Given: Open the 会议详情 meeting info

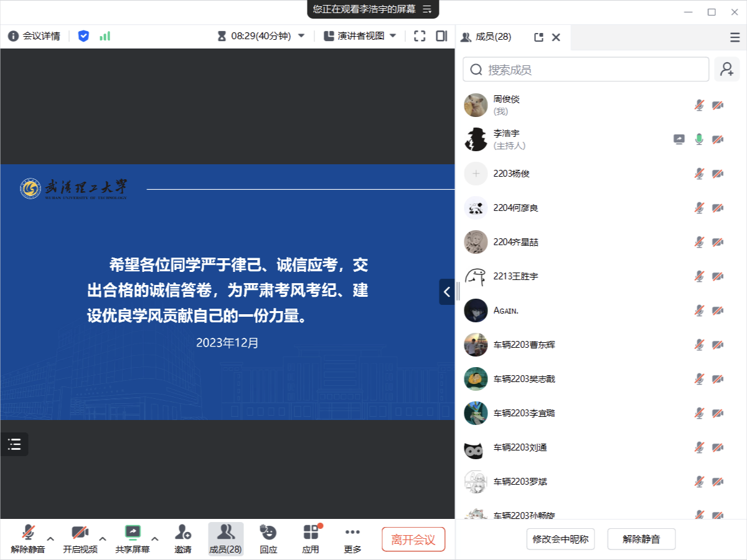Looking at the screenshot, I should coord(34,36).
